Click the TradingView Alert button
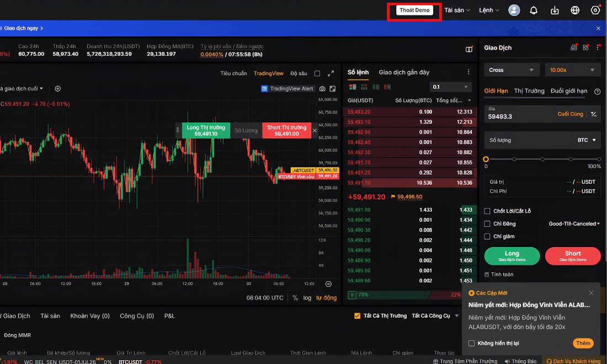The image size is (607, 364). pos(287,89)
